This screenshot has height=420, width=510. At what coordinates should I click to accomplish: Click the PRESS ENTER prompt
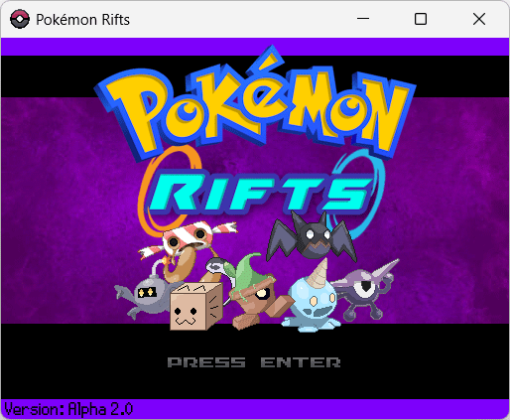254,362
